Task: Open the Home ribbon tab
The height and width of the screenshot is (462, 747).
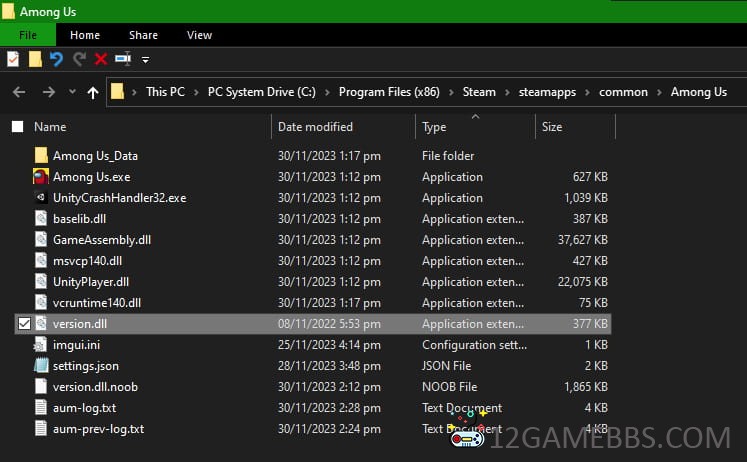Action: click(x=85, y=35)
